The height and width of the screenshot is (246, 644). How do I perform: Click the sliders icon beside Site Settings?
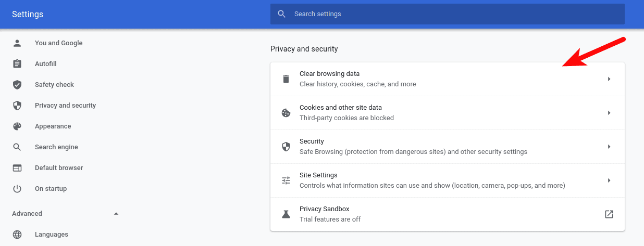click(286, 180)
